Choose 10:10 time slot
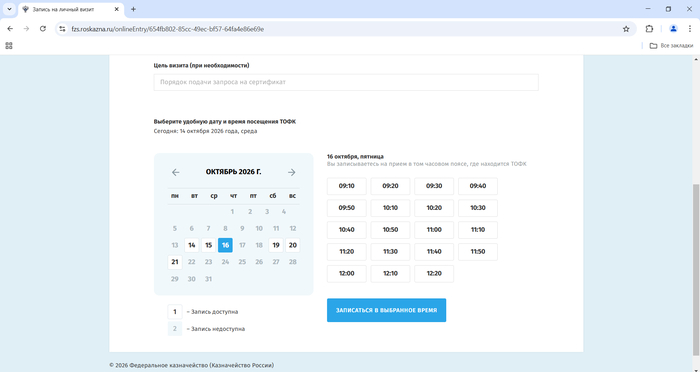Image resolution: width=700 pixels, height=372 pixels. [x=390, y=208]
